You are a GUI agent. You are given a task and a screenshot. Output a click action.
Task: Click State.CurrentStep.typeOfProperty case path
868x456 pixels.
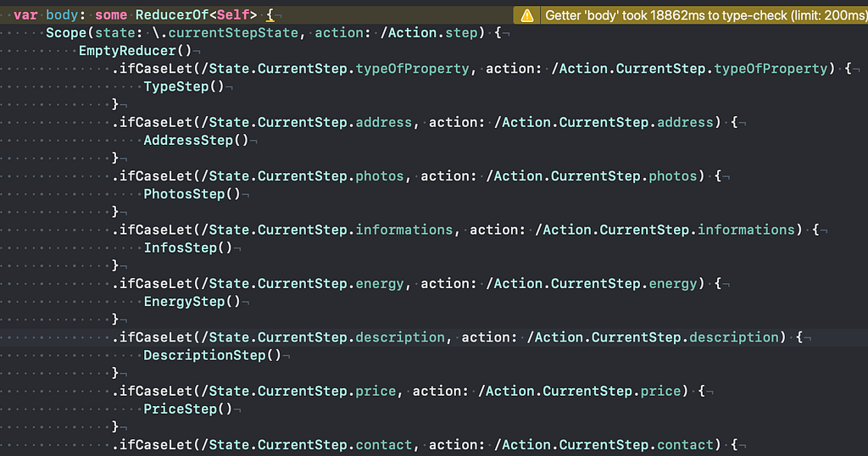tap(335, 69)
